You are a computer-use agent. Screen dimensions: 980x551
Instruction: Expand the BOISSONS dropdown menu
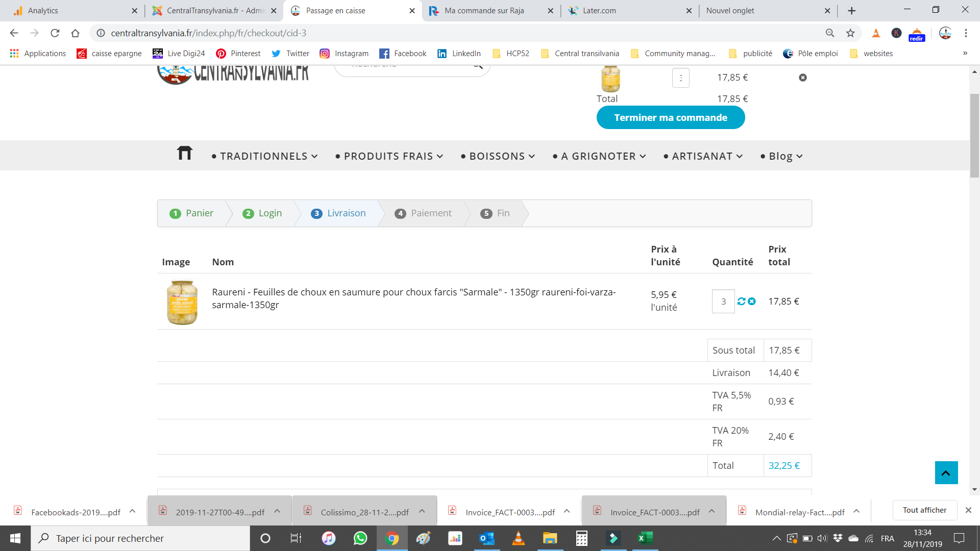point(498,156)
